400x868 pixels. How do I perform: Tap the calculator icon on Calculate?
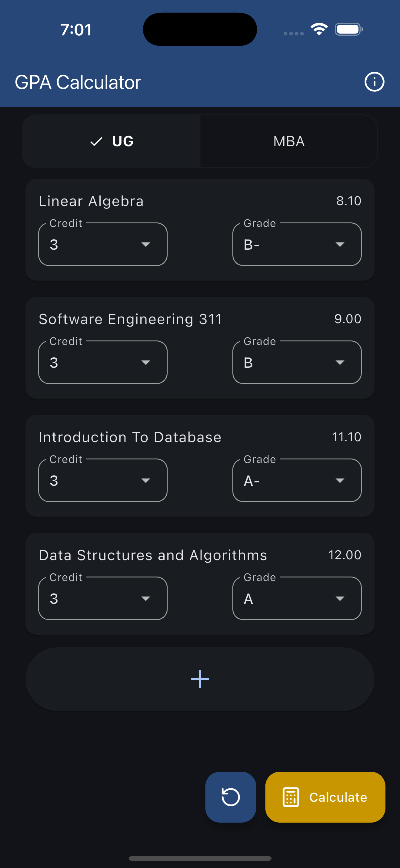coord(290,797)
